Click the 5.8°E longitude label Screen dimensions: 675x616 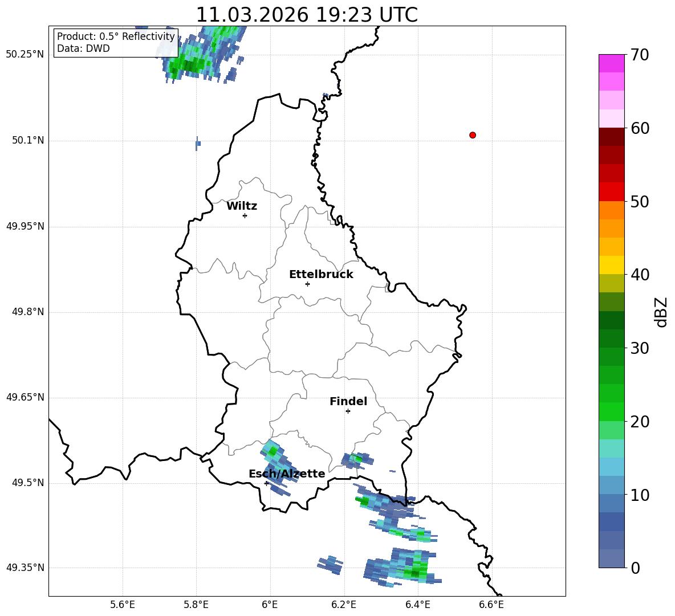click(x=196, y=605)
